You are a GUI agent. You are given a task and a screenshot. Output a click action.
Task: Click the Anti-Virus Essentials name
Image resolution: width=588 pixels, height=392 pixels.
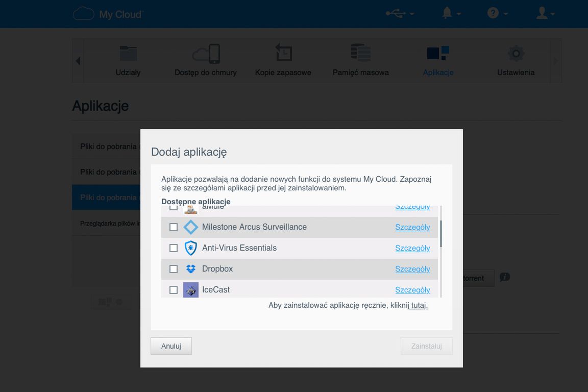[x=239, y=248]
